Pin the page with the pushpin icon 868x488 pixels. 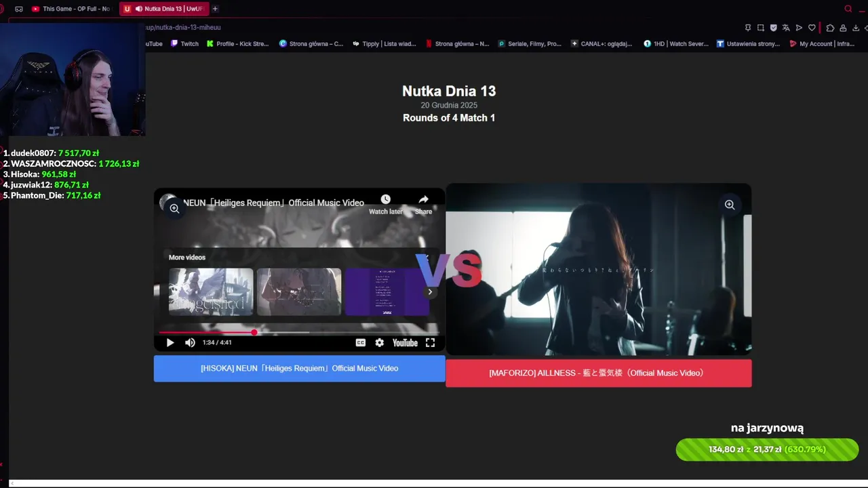tap(748, 28)
